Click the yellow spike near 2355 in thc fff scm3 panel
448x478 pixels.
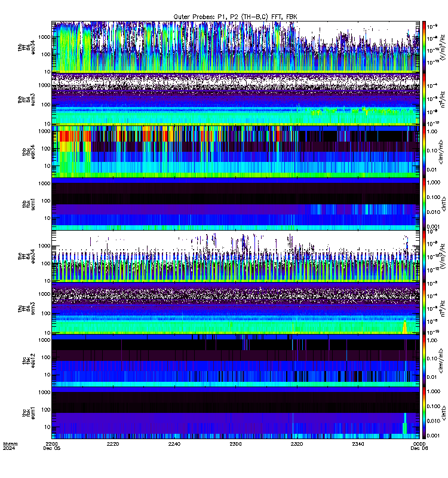tap(405, 326)
